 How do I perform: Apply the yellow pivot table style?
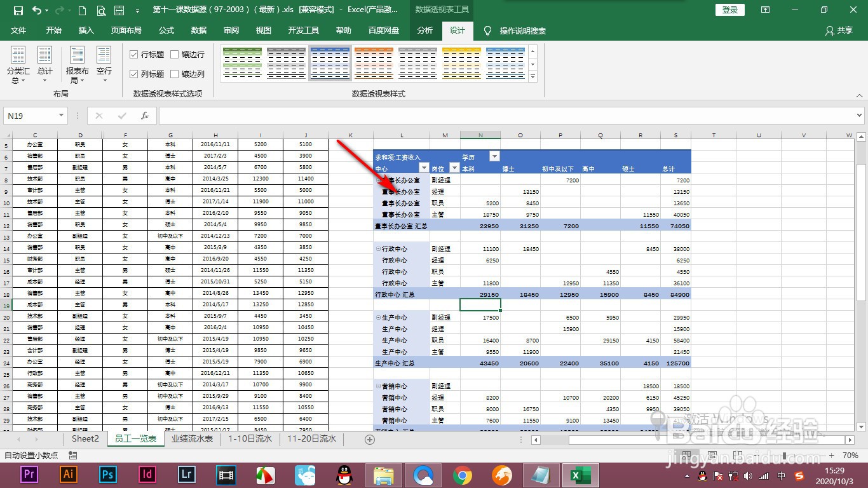click(462, 62)
